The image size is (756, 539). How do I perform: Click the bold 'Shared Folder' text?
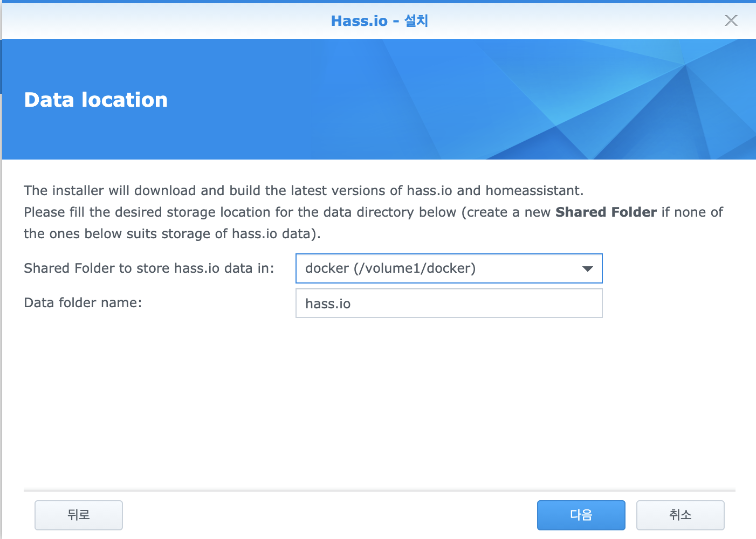tap(606, 212)
